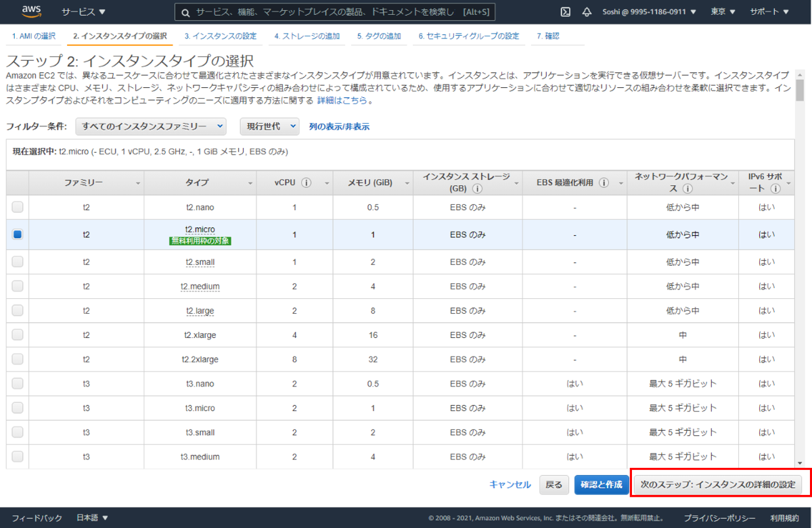Select the t2.2xlarge row checkbox

[x=18, y=359]
